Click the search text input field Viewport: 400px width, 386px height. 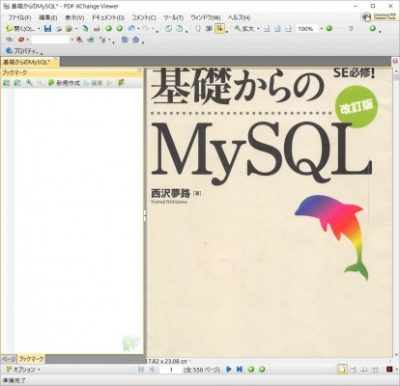click(51, 40)
